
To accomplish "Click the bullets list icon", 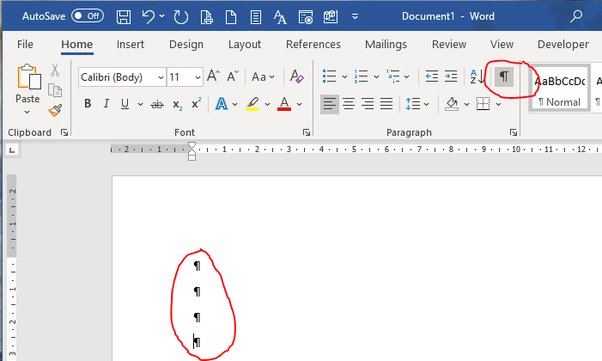I will pyautogui.click(x=329, y=76).
